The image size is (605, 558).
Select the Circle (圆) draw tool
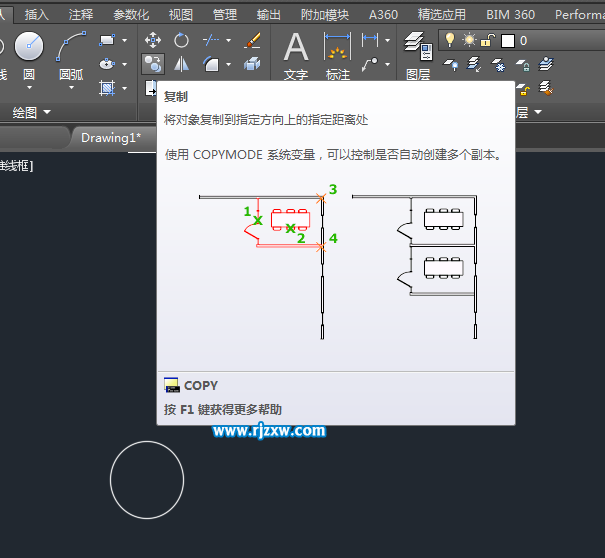click(29, 46)
